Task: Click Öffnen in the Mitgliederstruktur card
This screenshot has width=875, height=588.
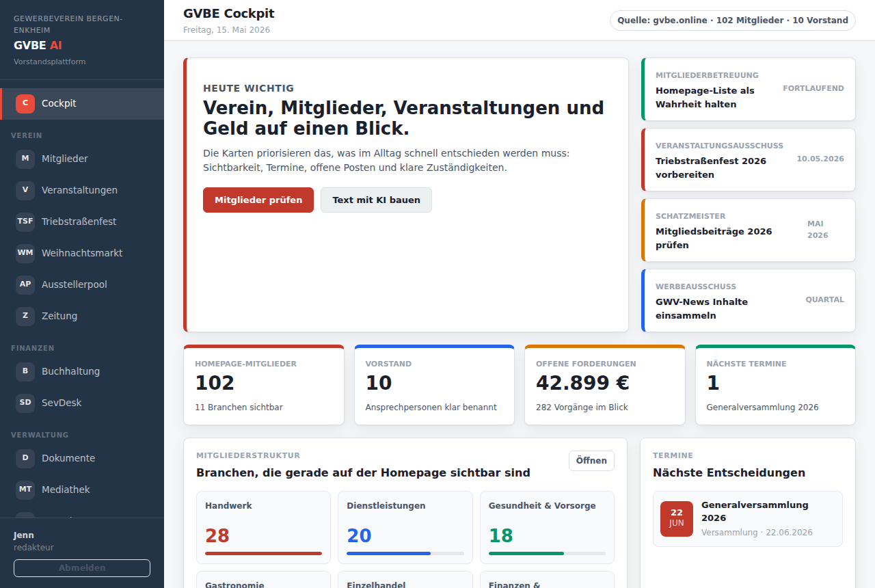Action: tap(591, 461)
